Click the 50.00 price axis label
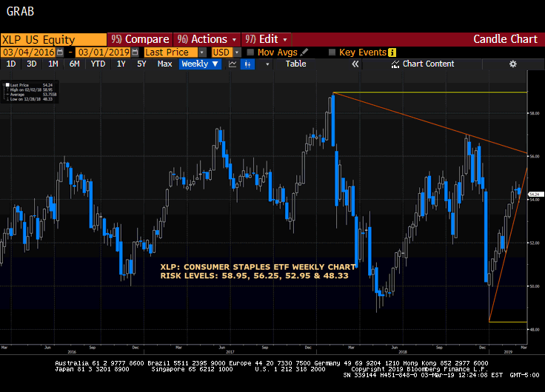 coord(535,286)
